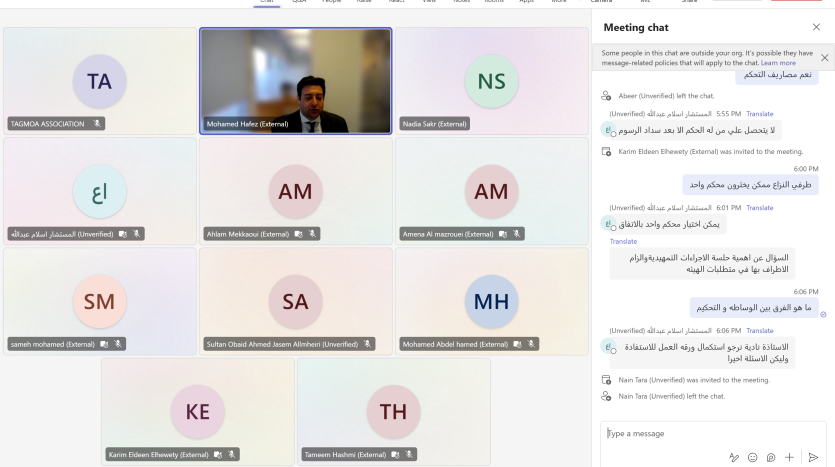Close the Meeting chat panel
This screenshot has width=835, height=467.
pos(816,27)
